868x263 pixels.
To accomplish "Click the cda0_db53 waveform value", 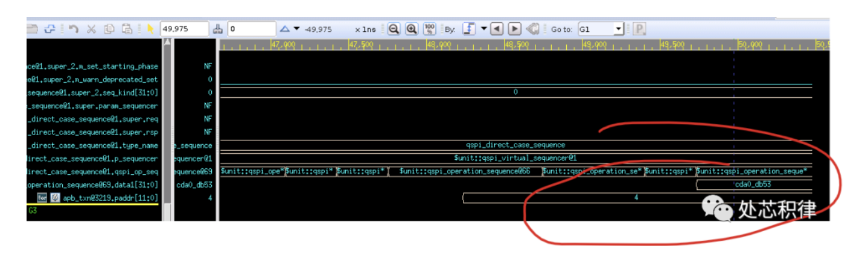I will (x=753, y=185).
